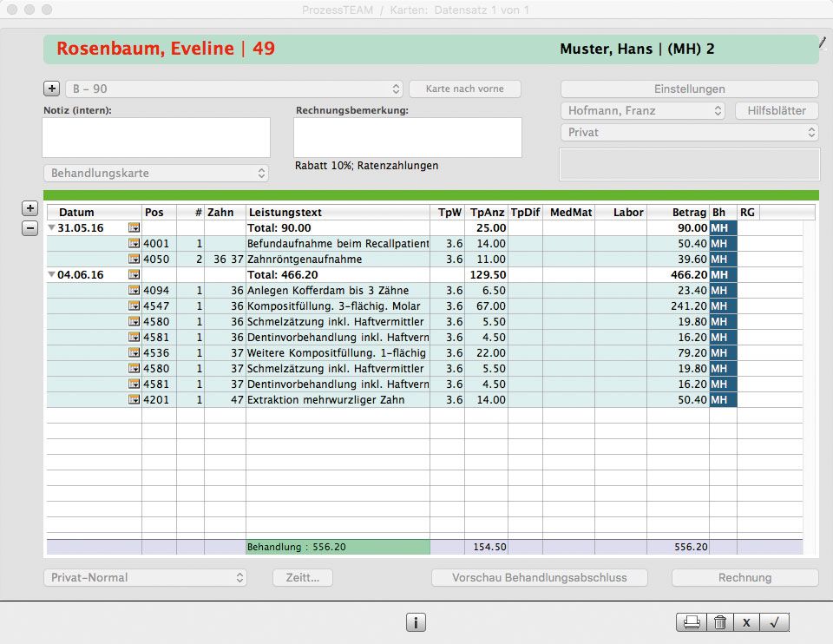Click the Leistungstext column header
Screen dimensions: 833x644
point(338,213)
